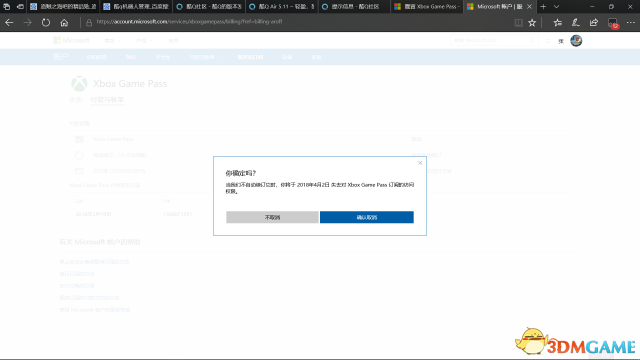Close the Microsoft 帐户 tab

pyautogui.click(x=529, y=7)
